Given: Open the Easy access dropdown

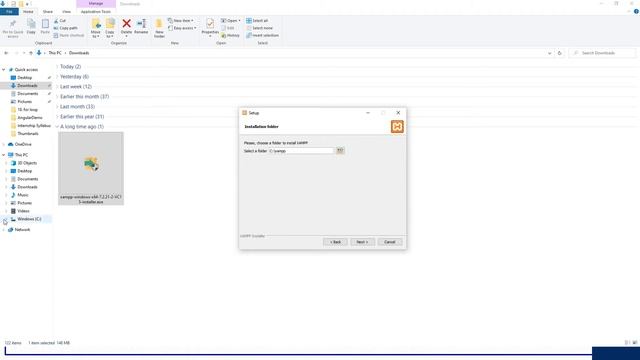Looking at the screenshot, I should (182, 28).
